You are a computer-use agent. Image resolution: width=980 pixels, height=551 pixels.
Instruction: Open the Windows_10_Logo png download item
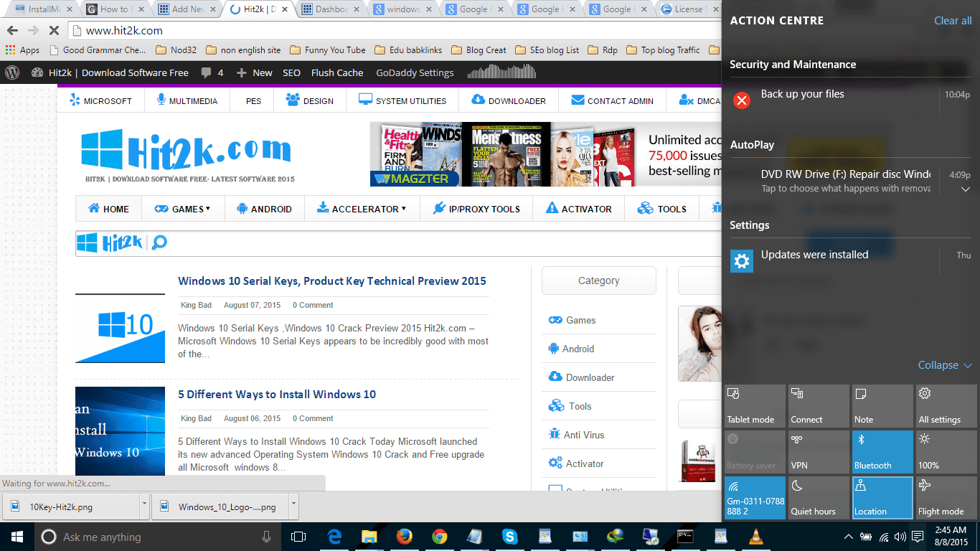[218, 507]
